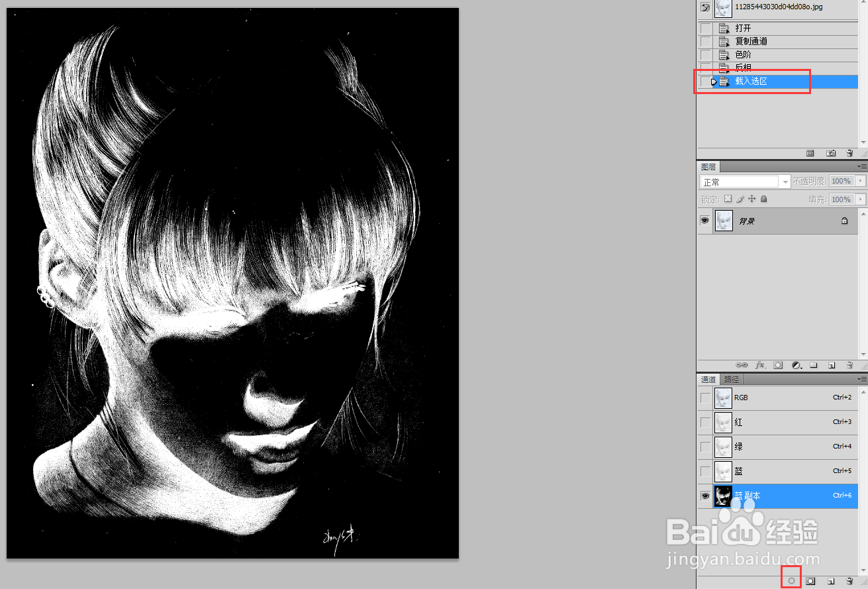The width and height of the screenshot is (868, 589).
Task: Click fill value field 100%
Action: (x=841, y=199)
